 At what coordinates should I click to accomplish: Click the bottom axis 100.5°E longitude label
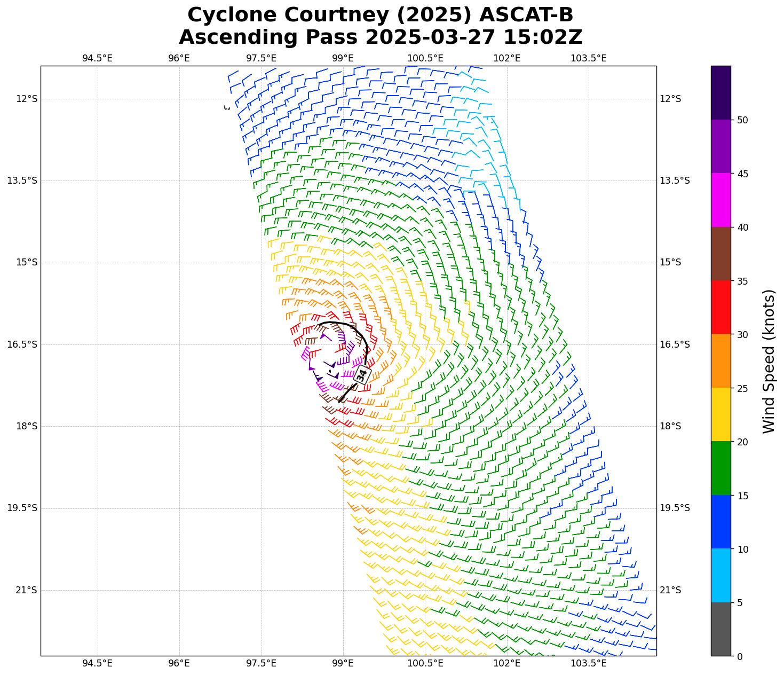point(425,663)
